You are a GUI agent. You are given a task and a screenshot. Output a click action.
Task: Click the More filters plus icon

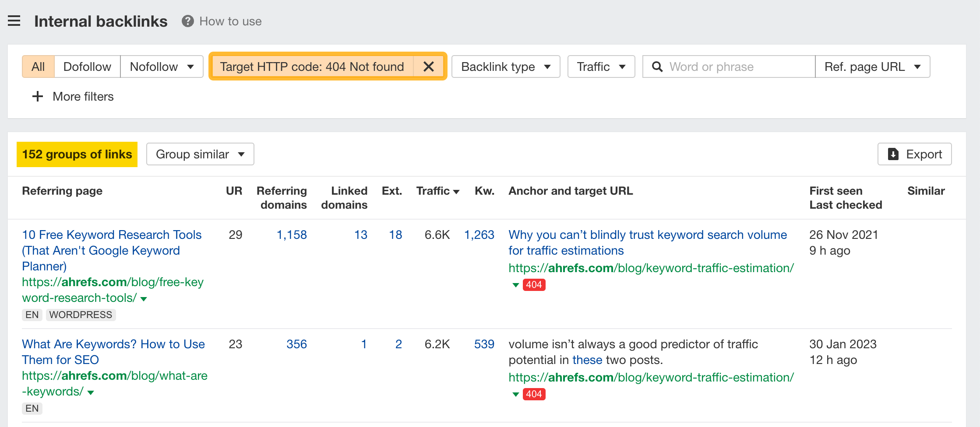tap(38, 96)
